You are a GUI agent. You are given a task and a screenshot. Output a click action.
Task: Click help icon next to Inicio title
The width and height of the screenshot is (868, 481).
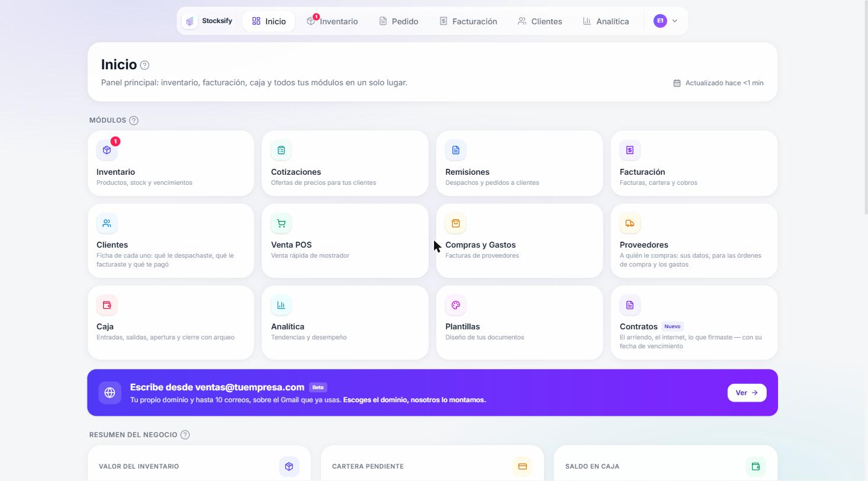coord(144,65)
